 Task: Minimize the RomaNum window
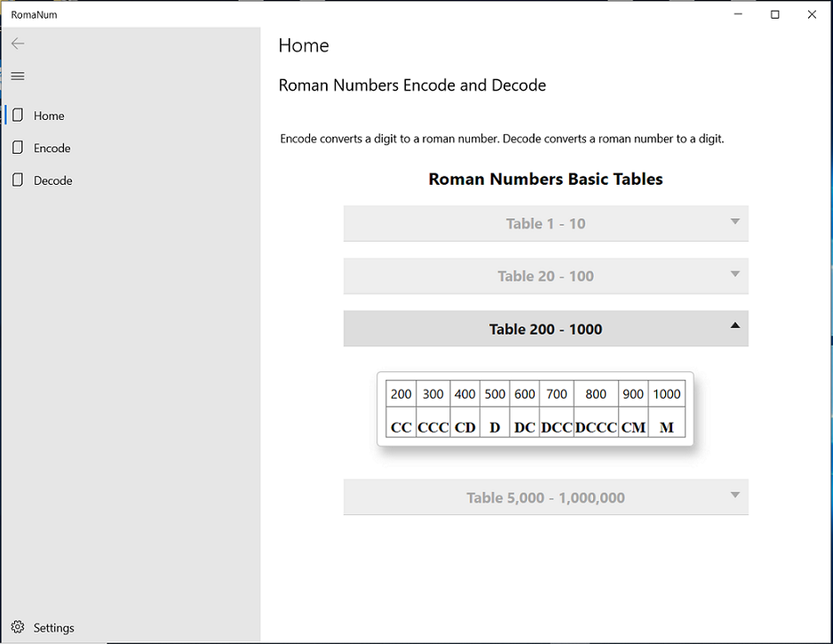coord(738,14)
